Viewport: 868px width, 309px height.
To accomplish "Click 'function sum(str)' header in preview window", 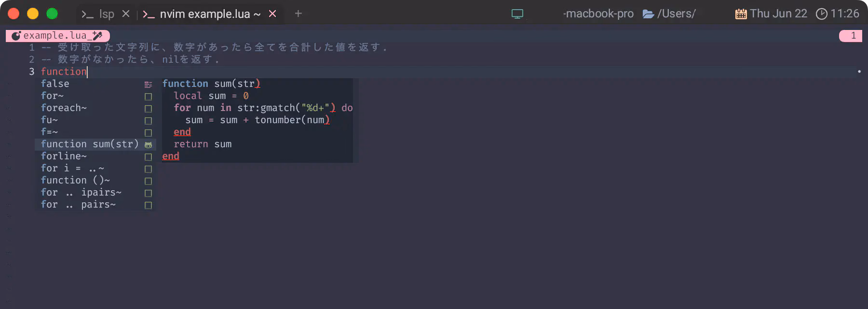I will [211, 84].
